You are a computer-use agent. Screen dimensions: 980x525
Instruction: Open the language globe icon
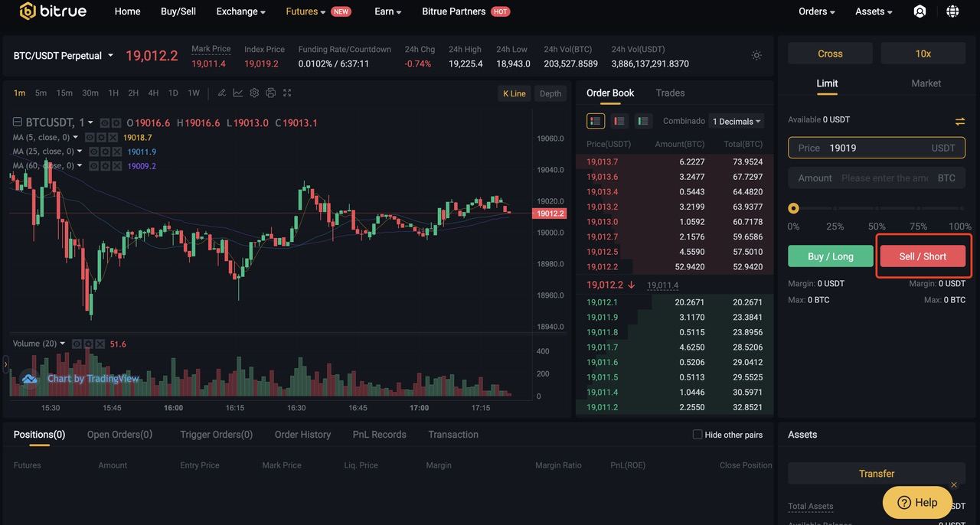pos(952,11)
